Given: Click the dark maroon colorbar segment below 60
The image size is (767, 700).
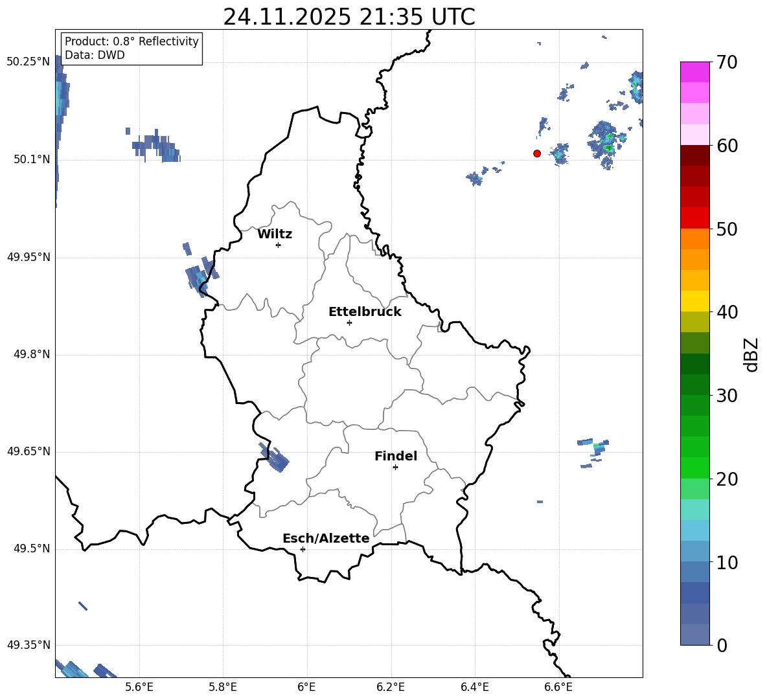Looking at the screenshot, I should [694, 155].
